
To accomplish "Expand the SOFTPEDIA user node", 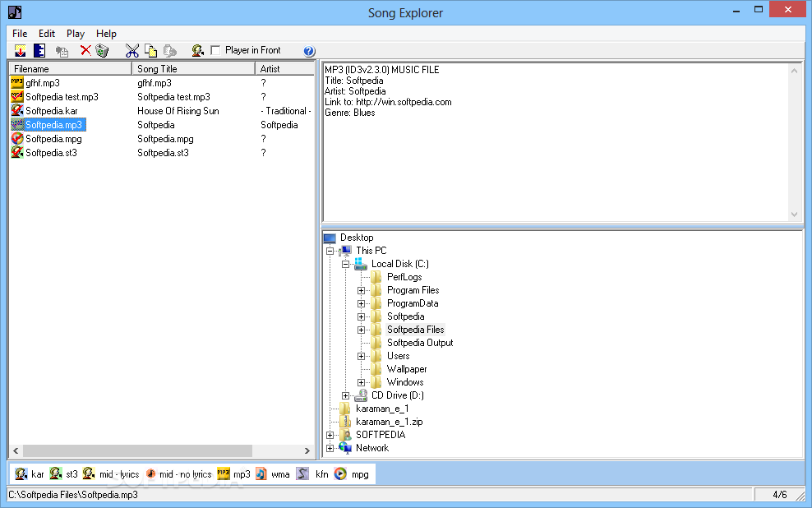I will coord(330,435).
